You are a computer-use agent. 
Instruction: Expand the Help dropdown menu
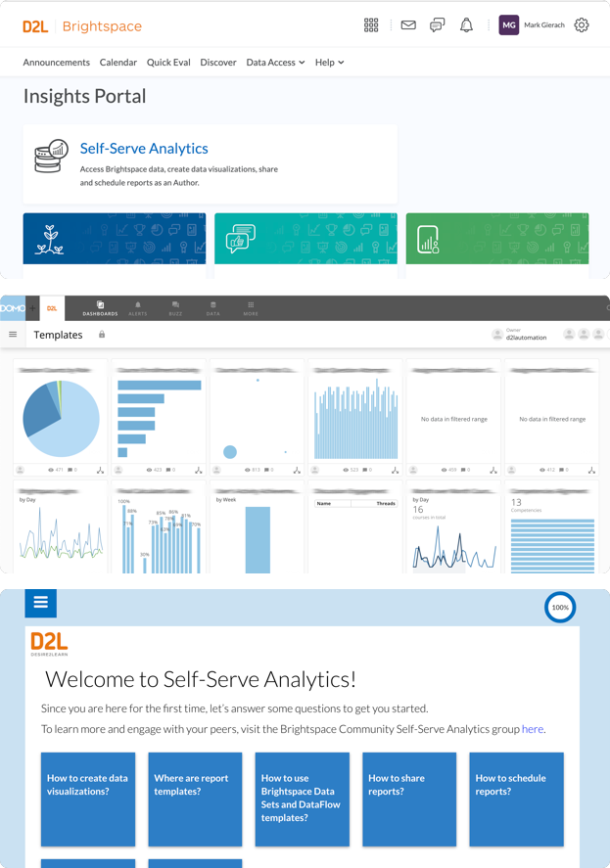coord(329,62)
